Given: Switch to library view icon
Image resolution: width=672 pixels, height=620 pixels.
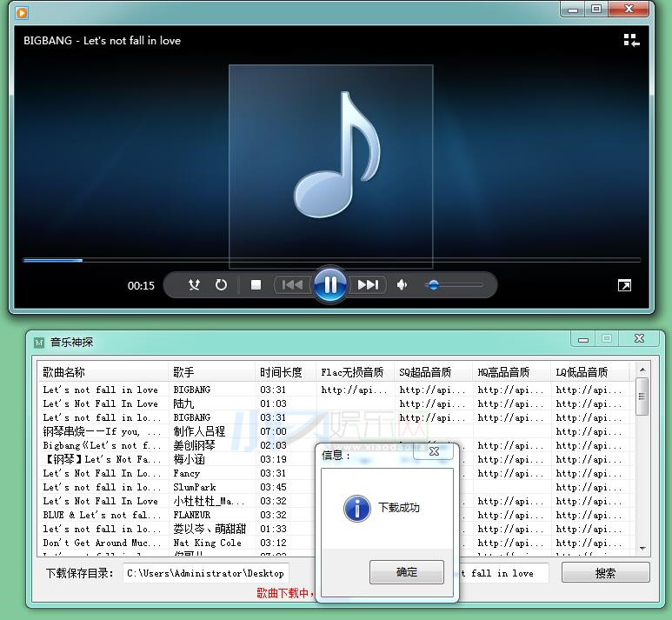Looking at the screenshot, I should (x=631, y=40).
